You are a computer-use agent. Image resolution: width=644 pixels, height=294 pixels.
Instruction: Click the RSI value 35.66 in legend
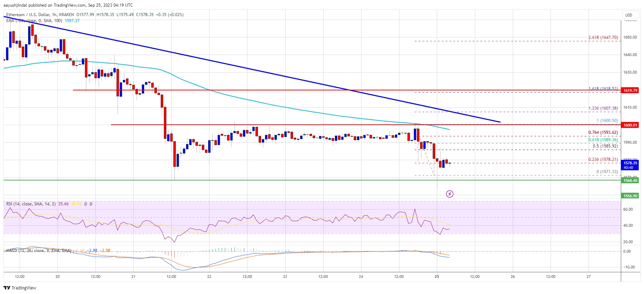coord(64,204)
